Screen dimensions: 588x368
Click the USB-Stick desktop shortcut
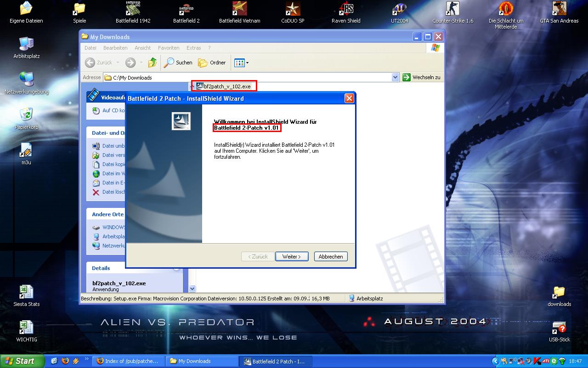559,331
